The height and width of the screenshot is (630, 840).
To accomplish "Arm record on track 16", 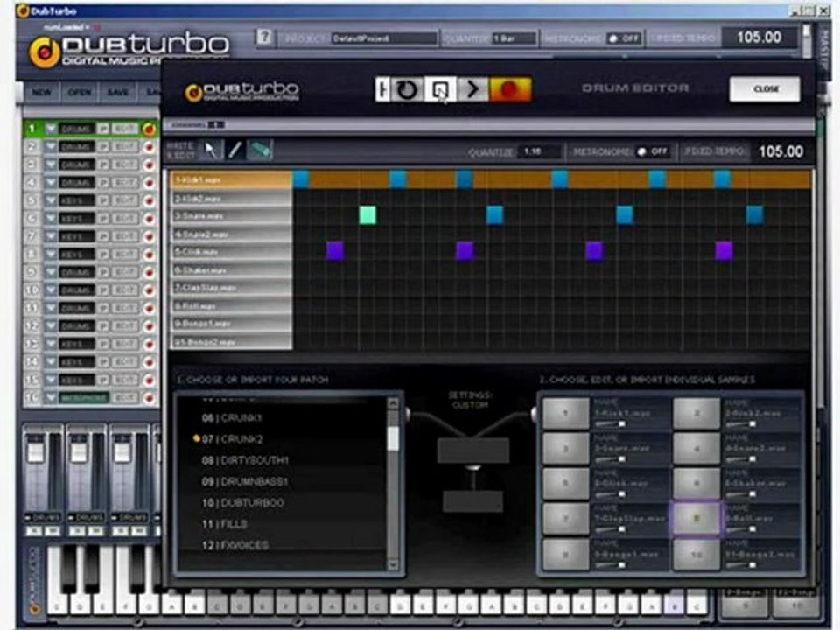I will click(x=149, y=398).
